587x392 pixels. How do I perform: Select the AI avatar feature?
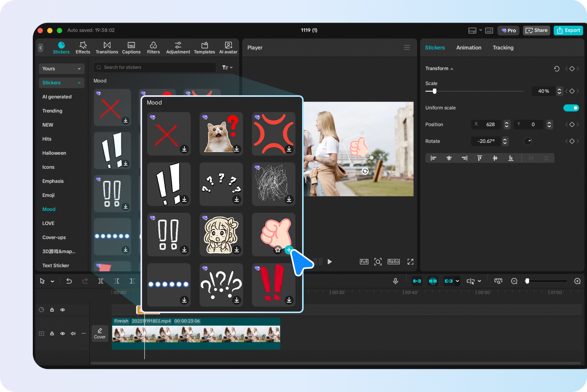point(228,47)
